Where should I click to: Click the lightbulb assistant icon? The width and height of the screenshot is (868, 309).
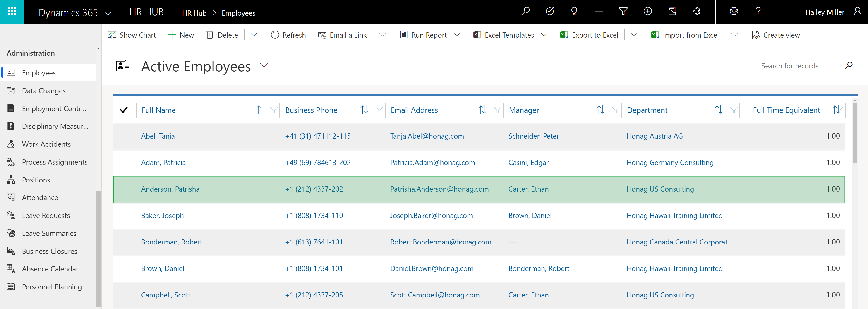tap(574, 12)
